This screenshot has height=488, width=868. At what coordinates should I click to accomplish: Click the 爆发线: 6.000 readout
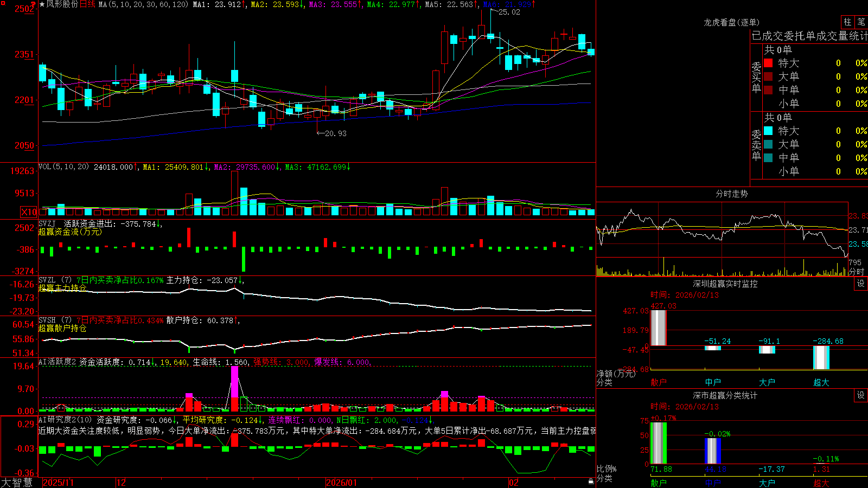click(x=343, y=362)
